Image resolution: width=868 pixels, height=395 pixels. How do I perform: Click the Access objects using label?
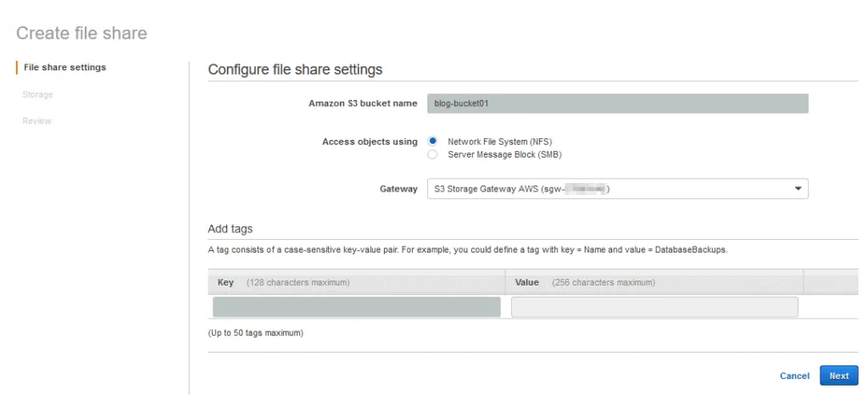(x=370, y=142)
